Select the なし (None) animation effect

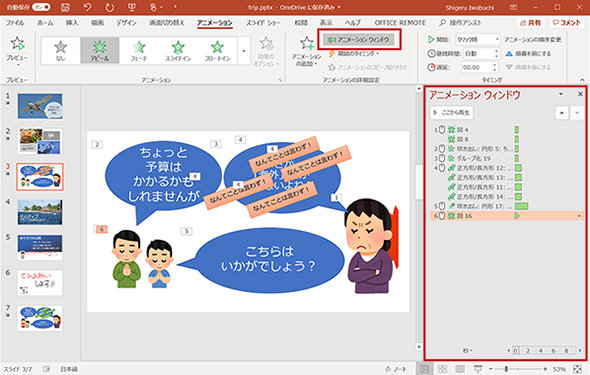pyautogui.click(x=61, y=50)
